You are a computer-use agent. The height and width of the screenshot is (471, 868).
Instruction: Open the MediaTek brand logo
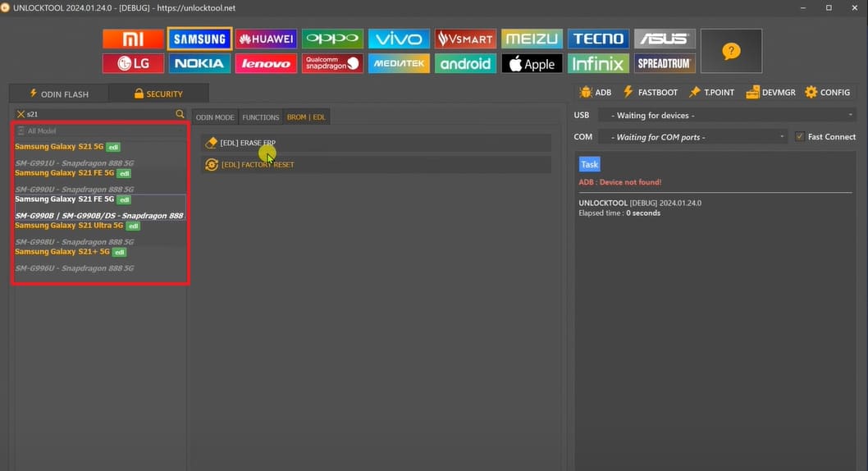tap(399, 64)
